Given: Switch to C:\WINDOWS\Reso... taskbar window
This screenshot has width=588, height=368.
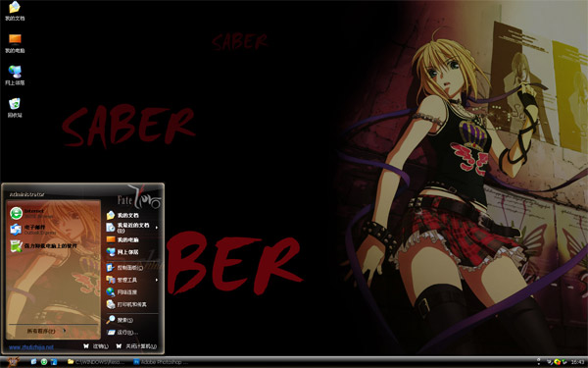Looking at the screenshot, I should [96, 362].
